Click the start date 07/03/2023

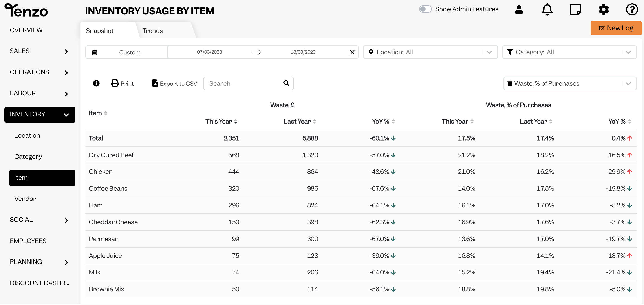[x=210, y=52]
